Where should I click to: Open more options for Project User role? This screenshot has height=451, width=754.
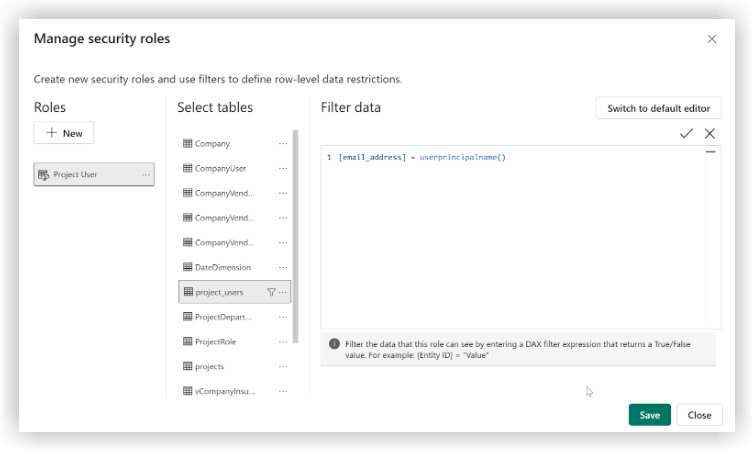(146, 175)
